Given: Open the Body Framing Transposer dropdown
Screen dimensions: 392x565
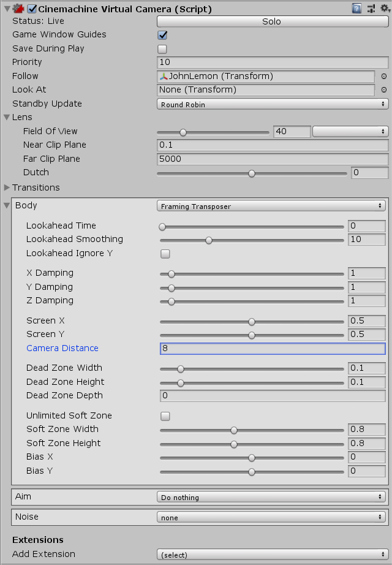Looking at the screenshot, I should click(271, 207).
